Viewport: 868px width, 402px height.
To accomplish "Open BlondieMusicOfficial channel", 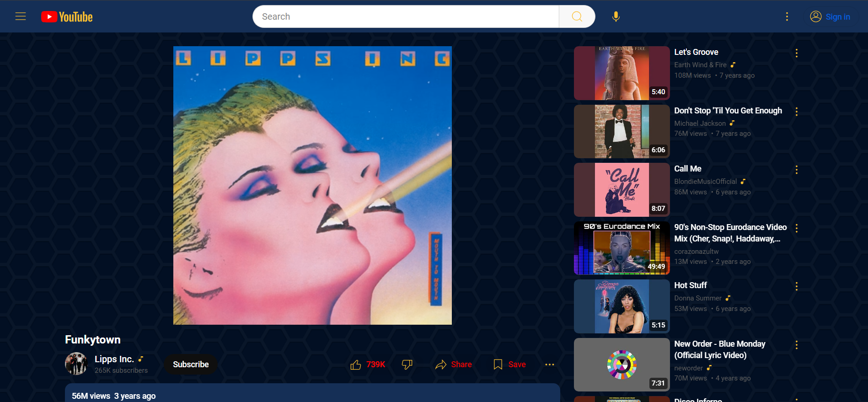I will click(705, 182).
